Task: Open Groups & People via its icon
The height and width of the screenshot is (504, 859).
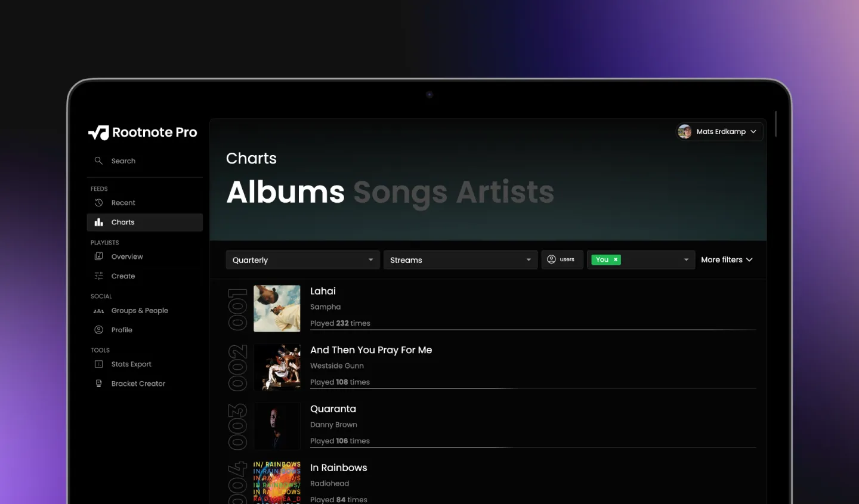Action: (99, 311)
